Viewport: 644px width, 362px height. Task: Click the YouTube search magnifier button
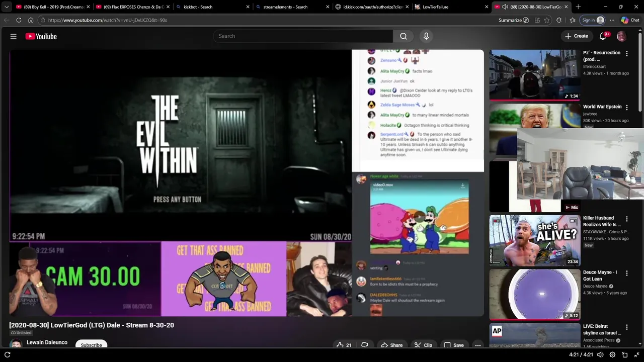tap(404, 36)
